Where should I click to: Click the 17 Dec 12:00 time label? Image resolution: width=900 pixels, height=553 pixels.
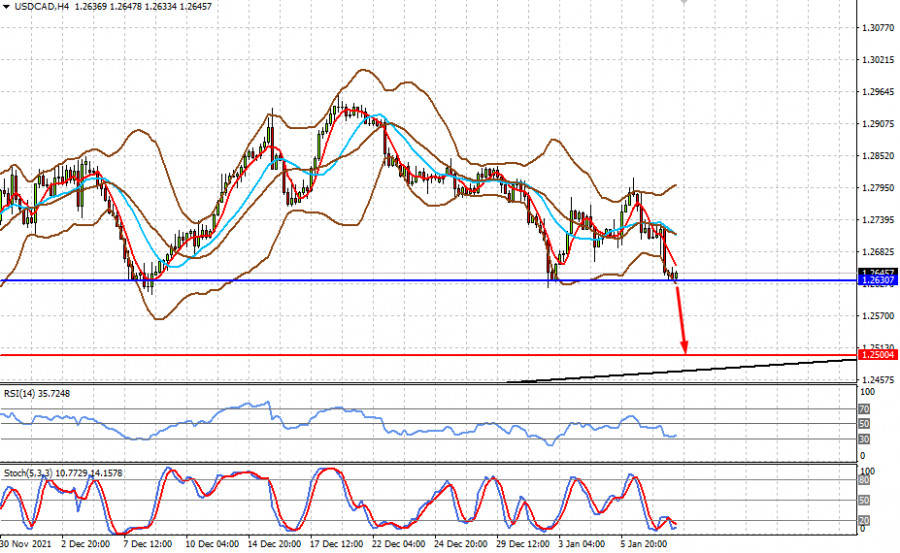tap(336, 544)
